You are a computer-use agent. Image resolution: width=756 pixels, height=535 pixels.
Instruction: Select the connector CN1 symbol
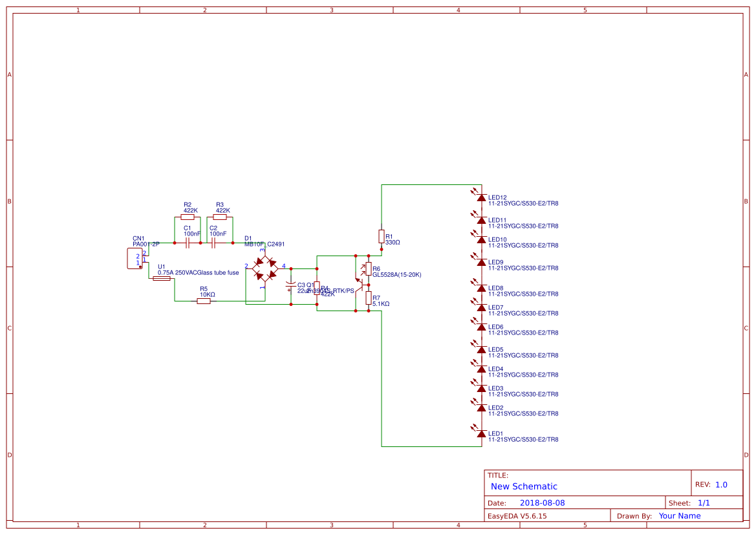[135, 257]
